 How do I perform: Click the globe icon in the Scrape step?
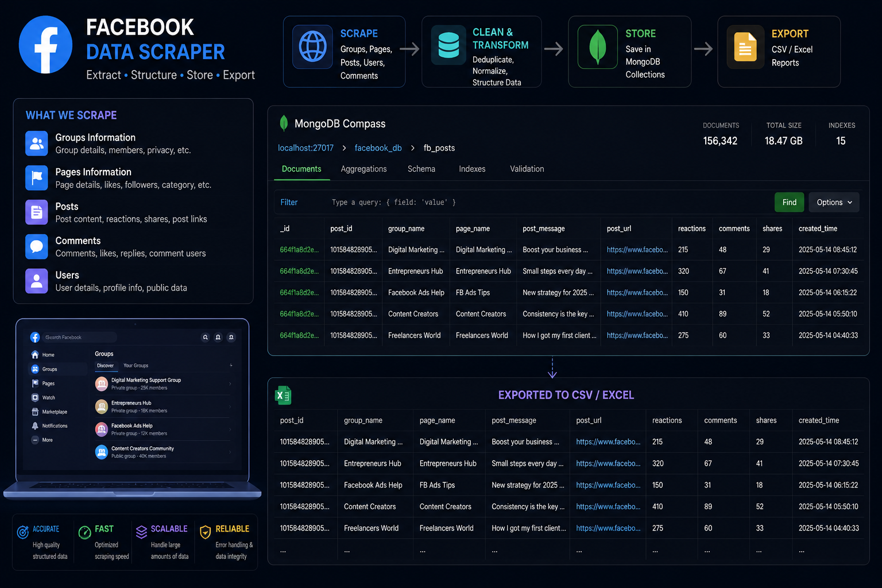click(313, 47)
